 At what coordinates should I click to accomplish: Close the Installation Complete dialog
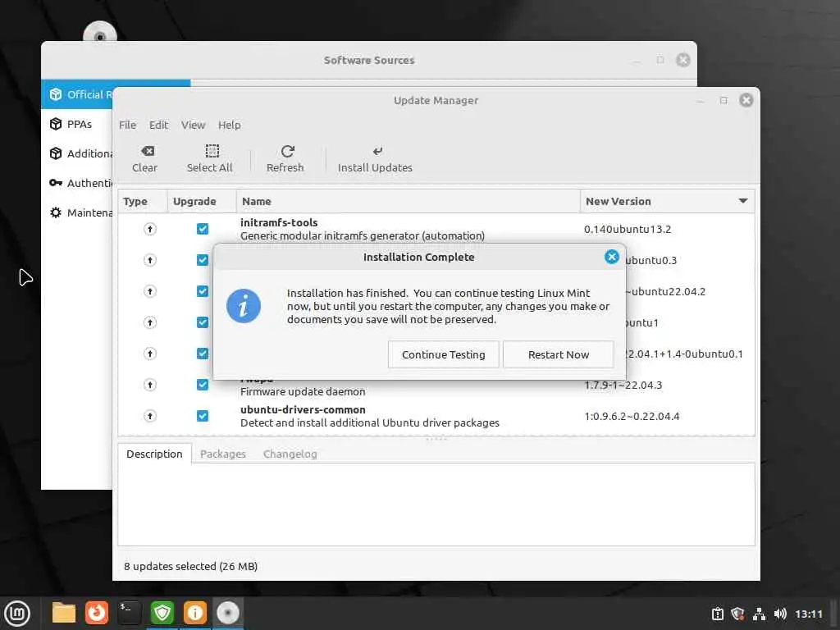(611, 257)
